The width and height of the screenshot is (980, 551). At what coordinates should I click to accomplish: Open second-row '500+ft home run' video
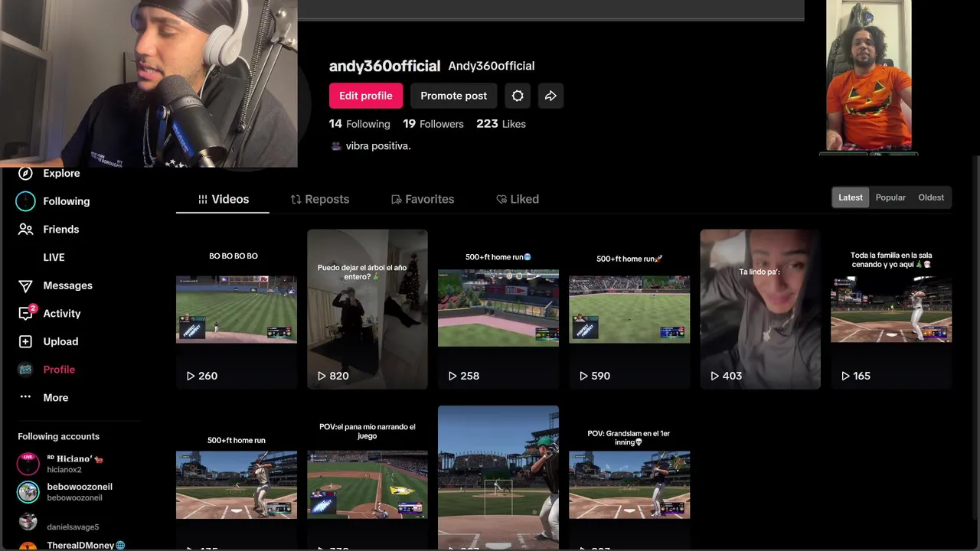tap(237, 478)
